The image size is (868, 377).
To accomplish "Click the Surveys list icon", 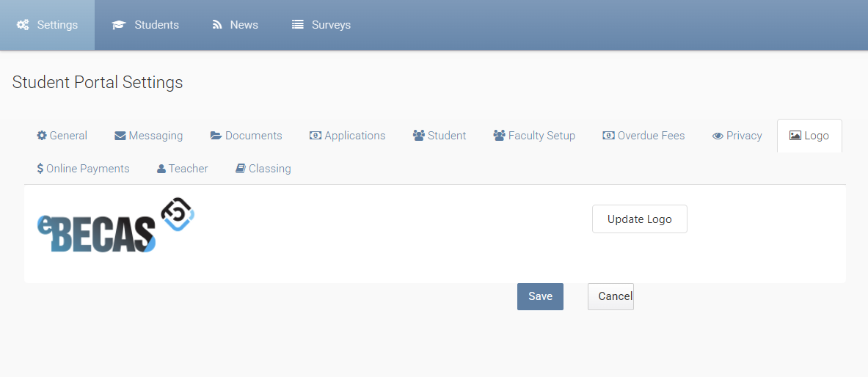I will point(298,25).
